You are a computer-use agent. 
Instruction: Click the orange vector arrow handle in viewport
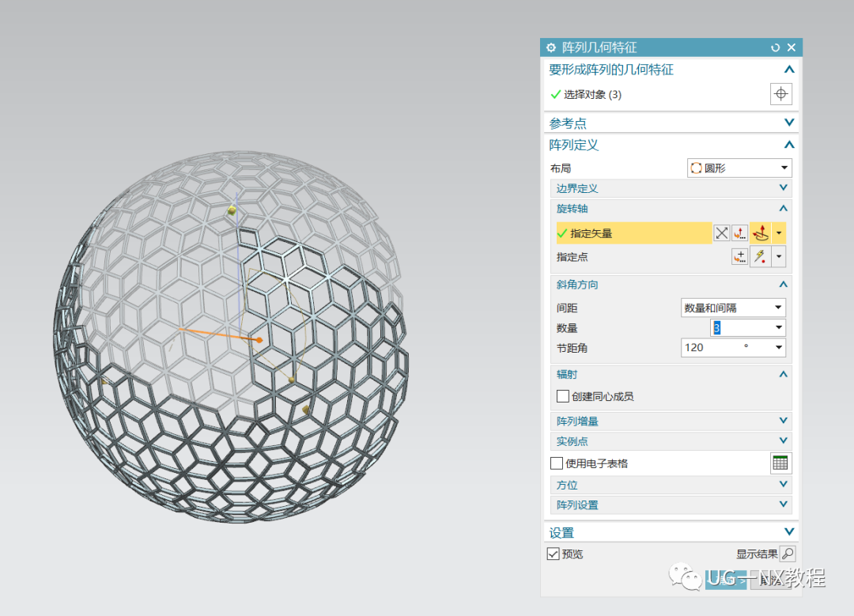(x=260, y=340)
